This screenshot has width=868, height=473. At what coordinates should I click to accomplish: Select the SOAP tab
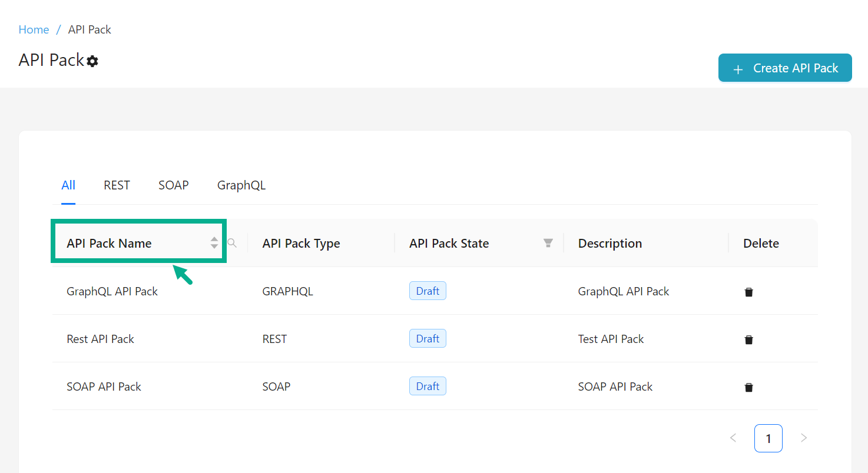click(173, 185)
